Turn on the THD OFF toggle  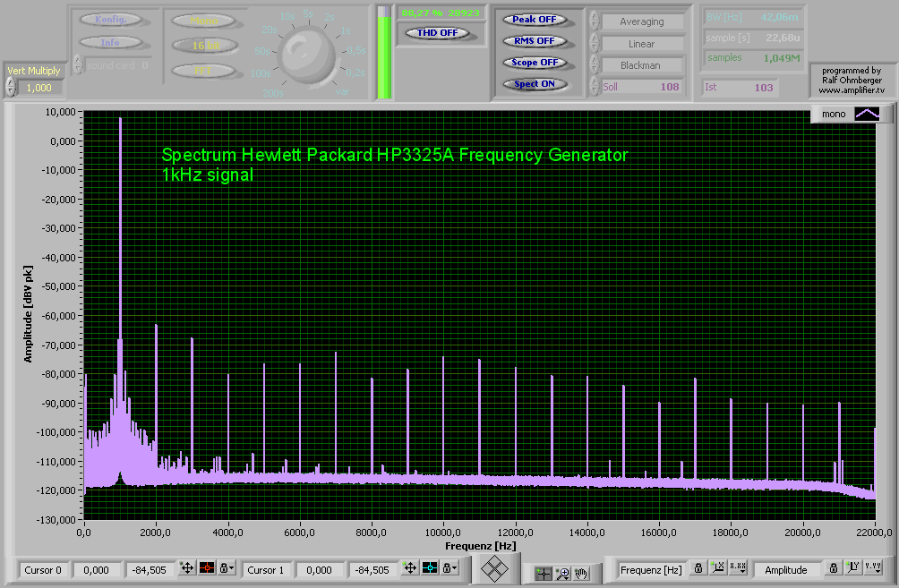[x=436, y=33]
